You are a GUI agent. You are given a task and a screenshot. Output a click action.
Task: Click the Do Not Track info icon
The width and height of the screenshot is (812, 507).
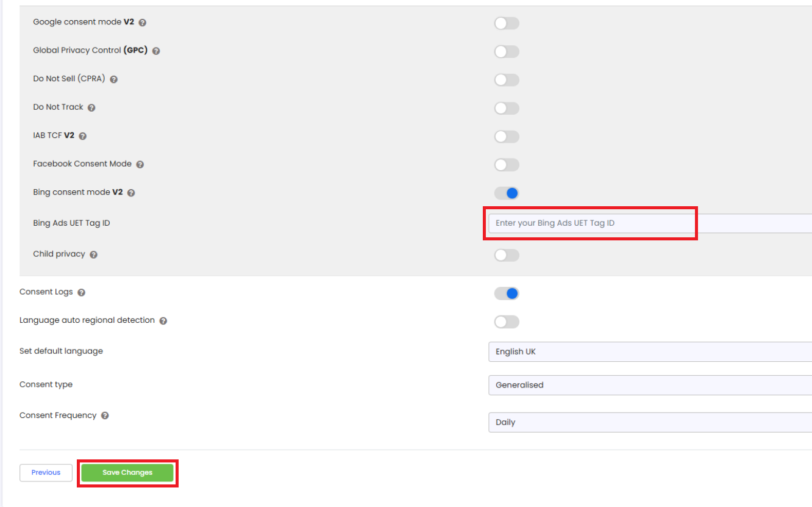91,108
